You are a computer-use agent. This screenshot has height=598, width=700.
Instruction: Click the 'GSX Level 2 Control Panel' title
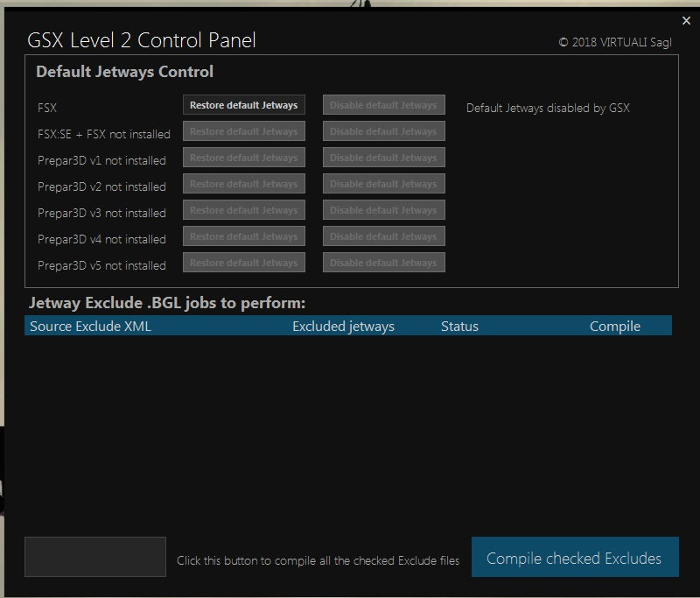[x=142, y=40]
